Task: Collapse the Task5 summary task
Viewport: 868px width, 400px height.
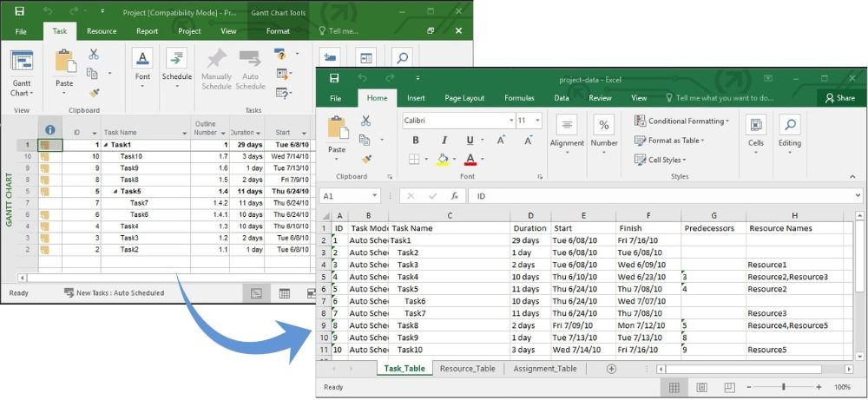Action: [x=115, y=191]
